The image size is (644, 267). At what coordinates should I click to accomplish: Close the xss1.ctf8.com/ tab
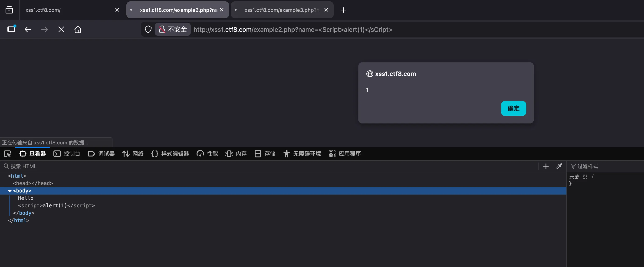pos(117,10)
